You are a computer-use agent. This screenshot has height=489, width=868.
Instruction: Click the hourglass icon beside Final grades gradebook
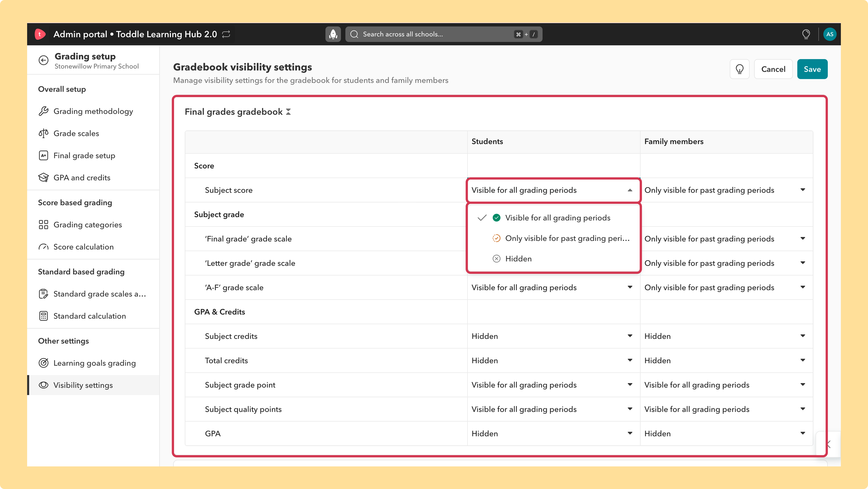click(288, 112)
